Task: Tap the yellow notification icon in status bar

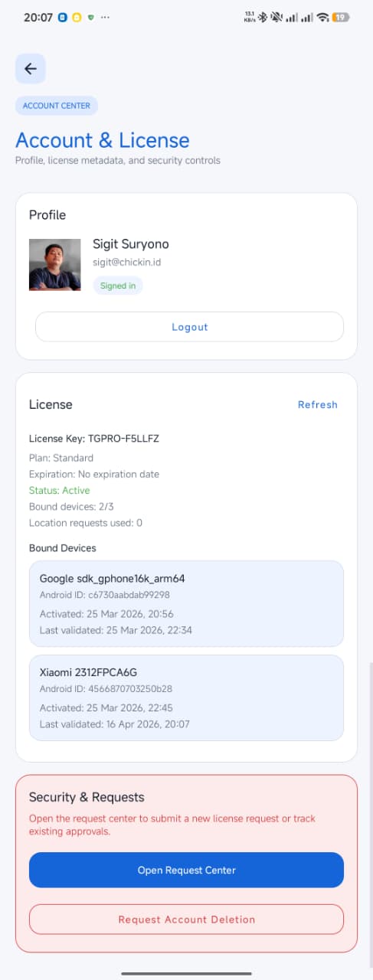Action: [x=77, y=17]
